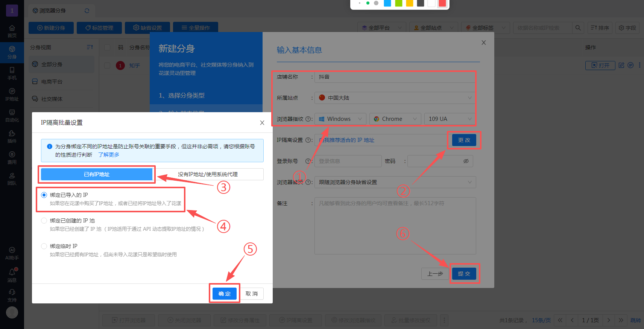Open 手机 in the left sidebar

pyautogui.click(x=12, y=73)
